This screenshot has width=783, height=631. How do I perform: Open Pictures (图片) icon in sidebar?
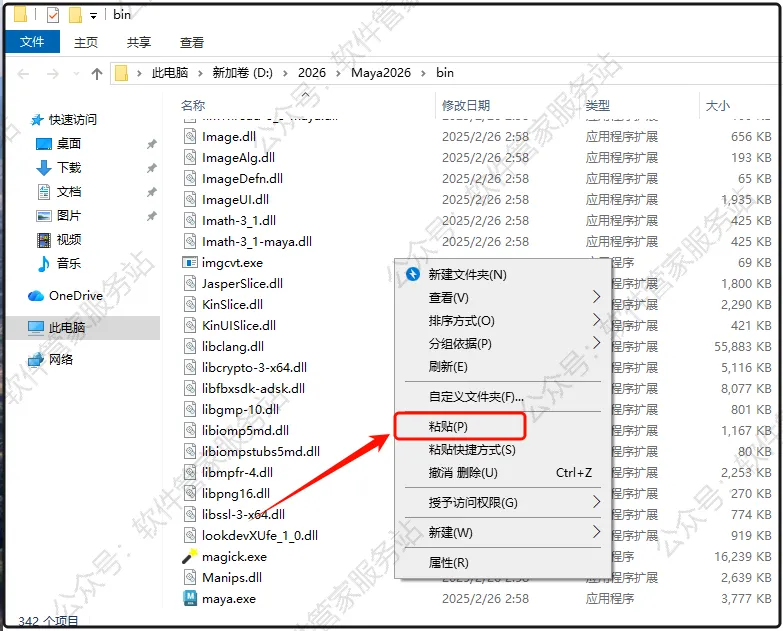(44, 216)
